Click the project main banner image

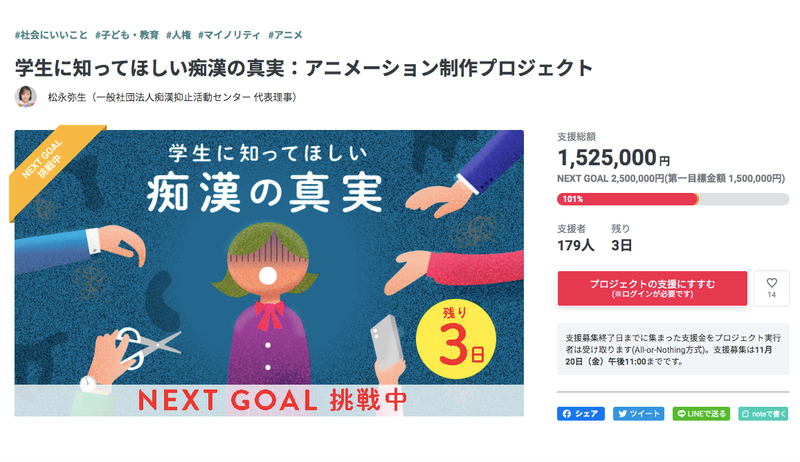tap(269, 273)
